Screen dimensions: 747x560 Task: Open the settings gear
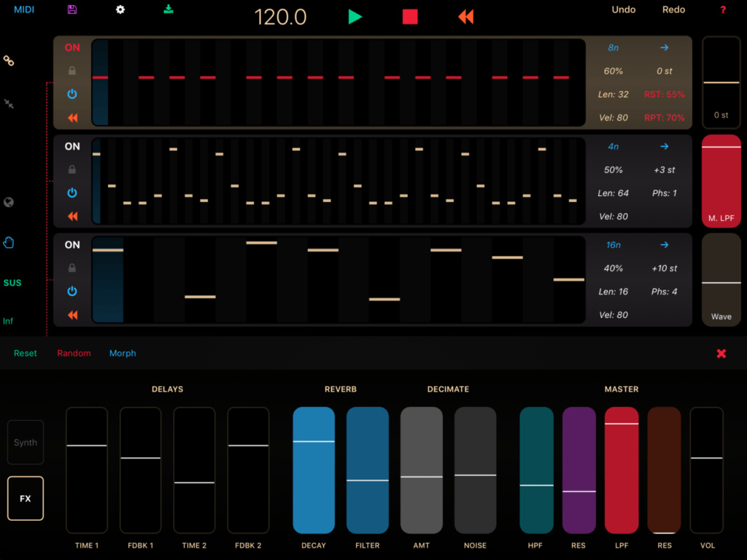tap(120, 10)
